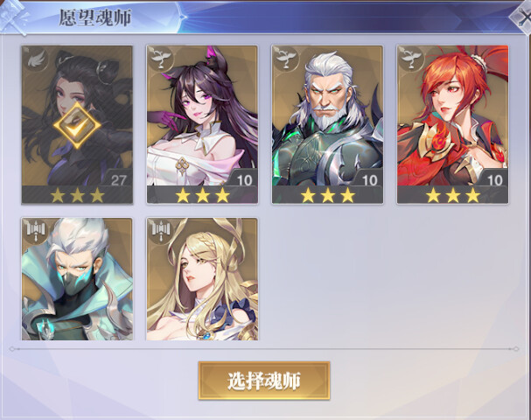Screen dimensions: 531x420
Task: Click the three-star rating under bearded man card
Action: pyautogui.click(x=327, y=195)
